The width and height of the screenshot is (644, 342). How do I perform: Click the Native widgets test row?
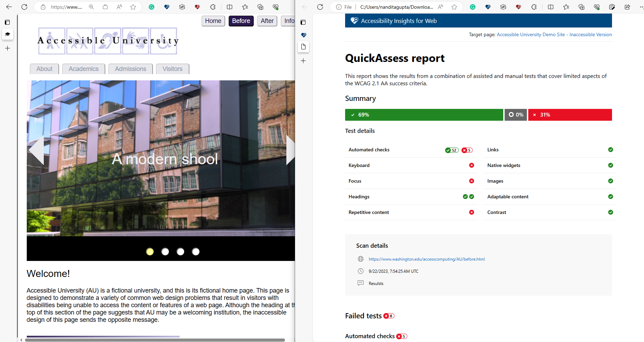pyautogui.click(x=550, y=165)
